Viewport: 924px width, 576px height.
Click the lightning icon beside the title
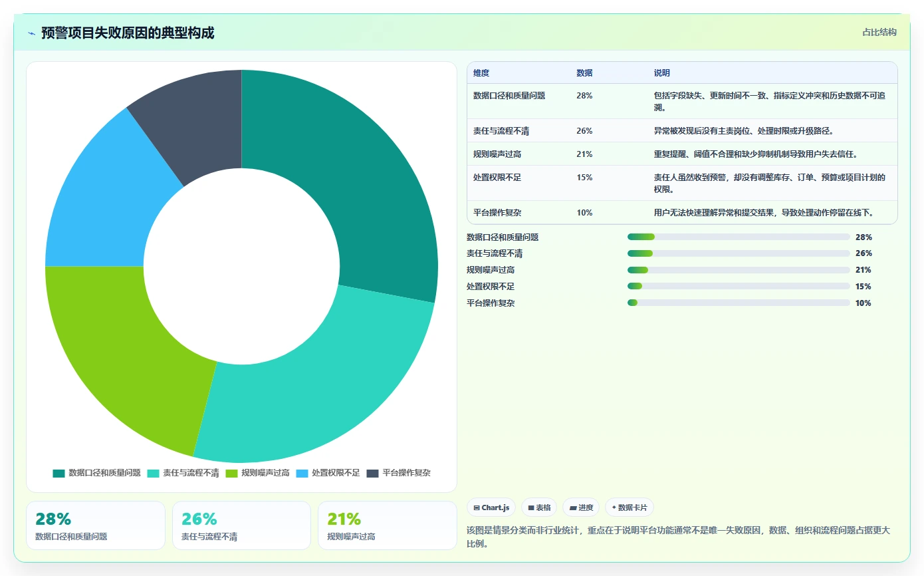32,33
